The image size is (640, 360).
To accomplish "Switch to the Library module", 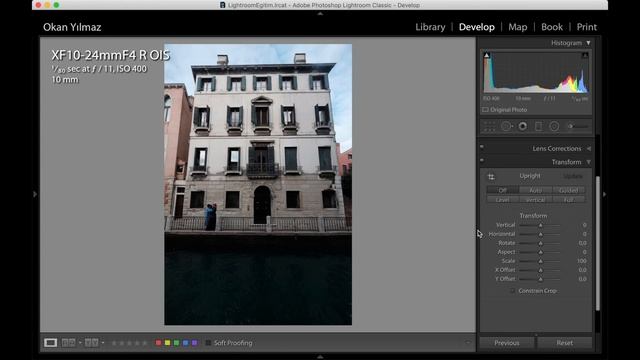I will 430,27.
